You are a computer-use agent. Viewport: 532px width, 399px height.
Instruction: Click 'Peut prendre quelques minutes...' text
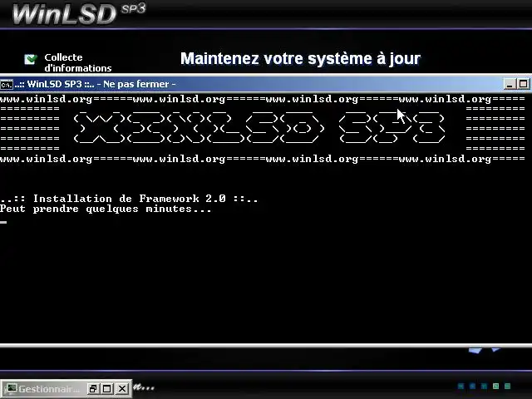pos(106,209)
